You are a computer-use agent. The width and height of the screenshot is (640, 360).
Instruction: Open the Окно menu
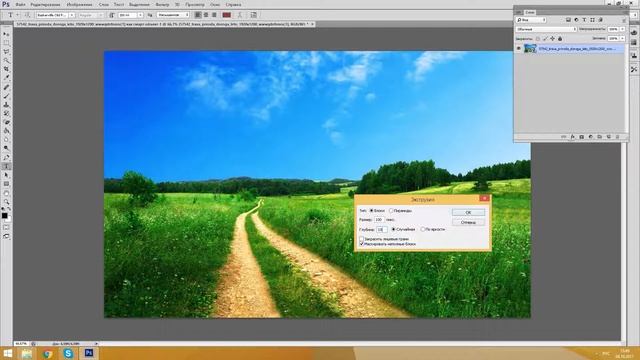click(215, 4)
